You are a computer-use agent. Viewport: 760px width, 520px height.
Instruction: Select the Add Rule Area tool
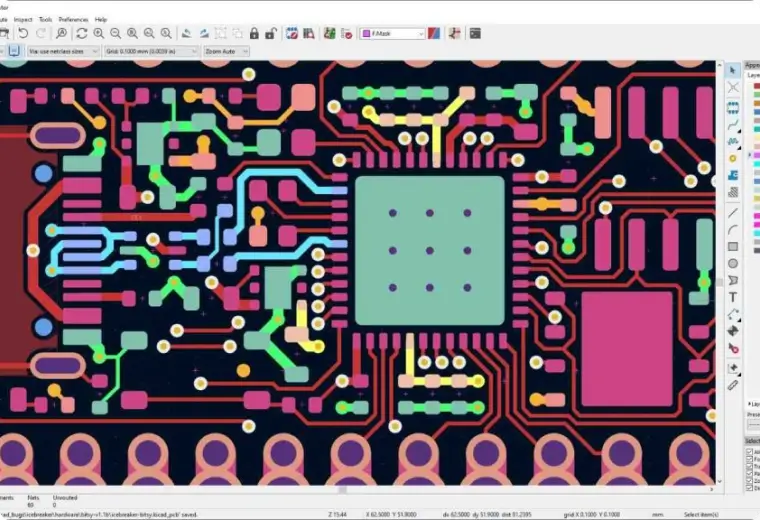click(x=733, y=192)
